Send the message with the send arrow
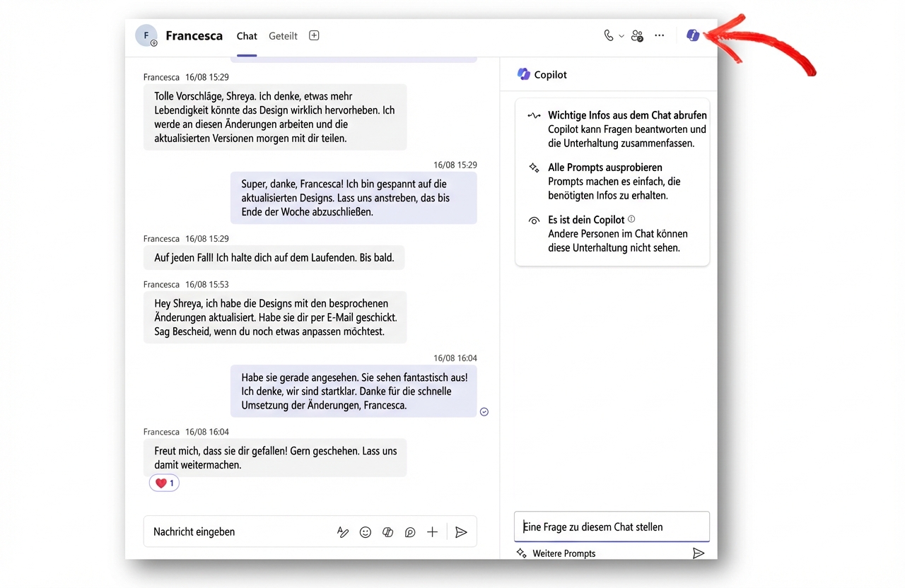905x588 pixels. click(461, 531)
